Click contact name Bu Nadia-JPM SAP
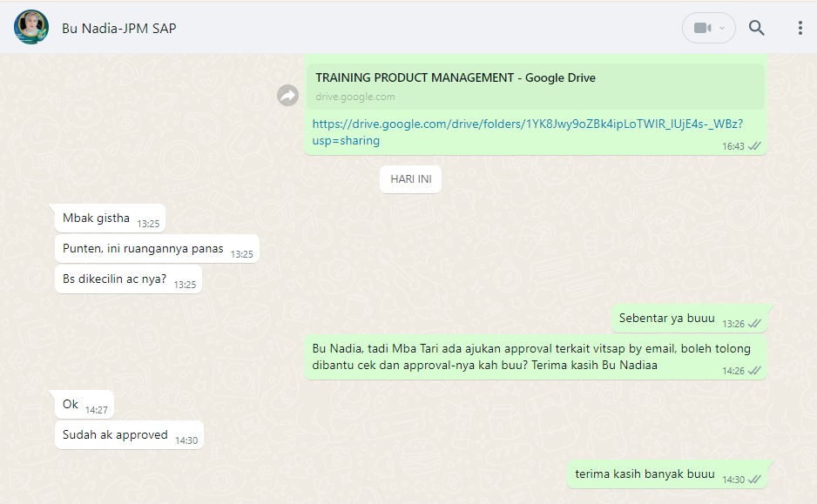This screenshot has height=504, width=817. click(x=118, y=28)
